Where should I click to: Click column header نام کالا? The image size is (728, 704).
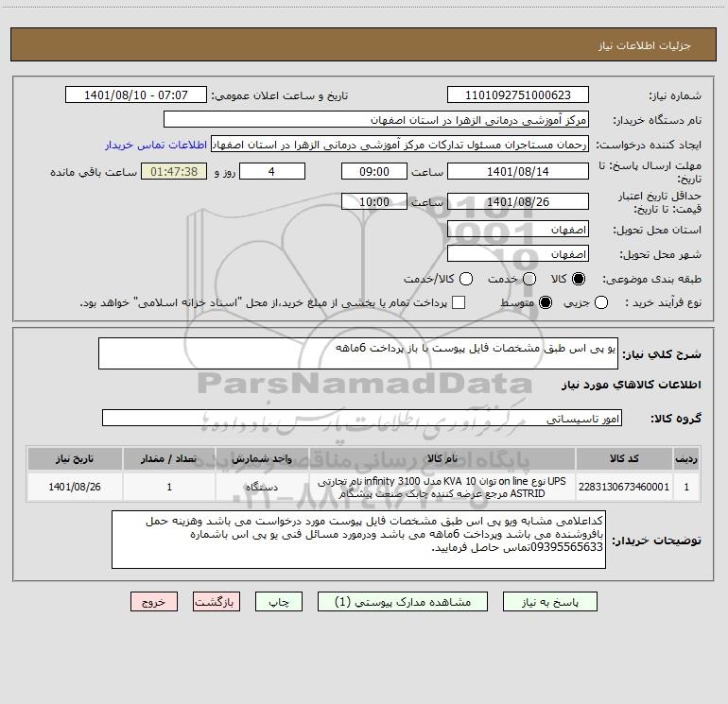pos(442,458)
